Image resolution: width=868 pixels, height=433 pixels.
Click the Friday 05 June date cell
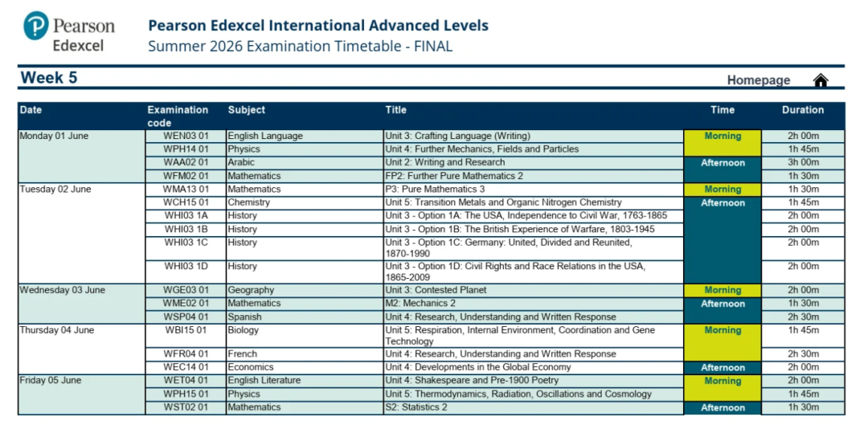[51, 381]
